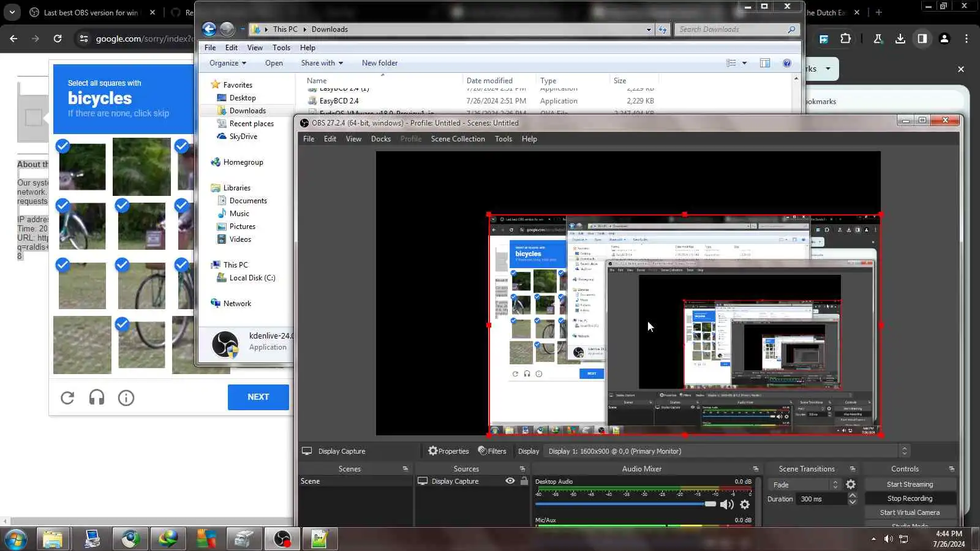Undock the Audio Mixer panel via float icon
This screenshot has width=980, height=551.
(756, 469)
